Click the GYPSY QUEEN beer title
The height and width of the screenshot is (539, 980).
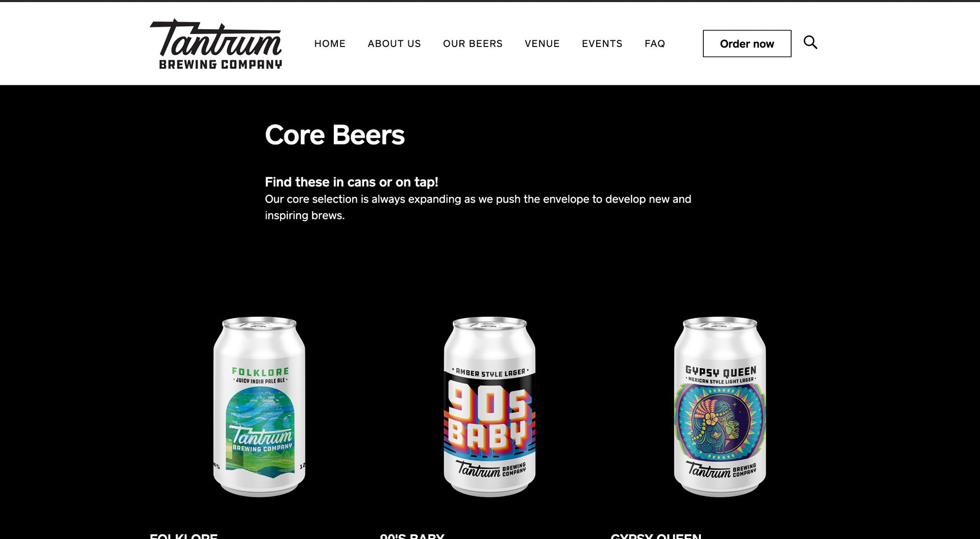656,536
